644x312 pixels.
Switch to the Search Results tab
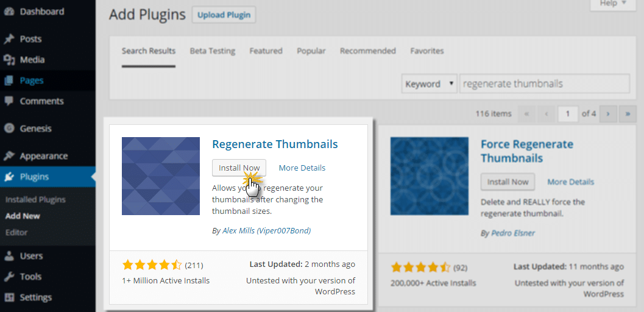click(x=149, y=51)
